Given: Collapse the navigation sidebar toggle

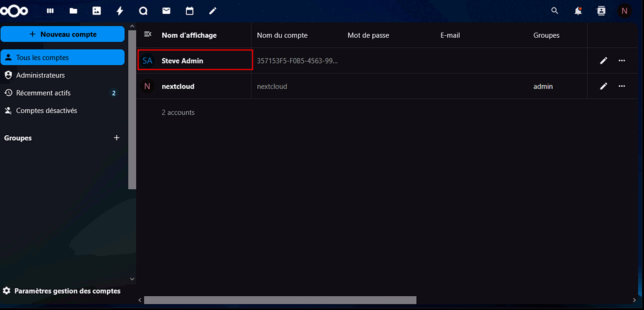Looking at the screenshot, I should click(x=148, y=35).
